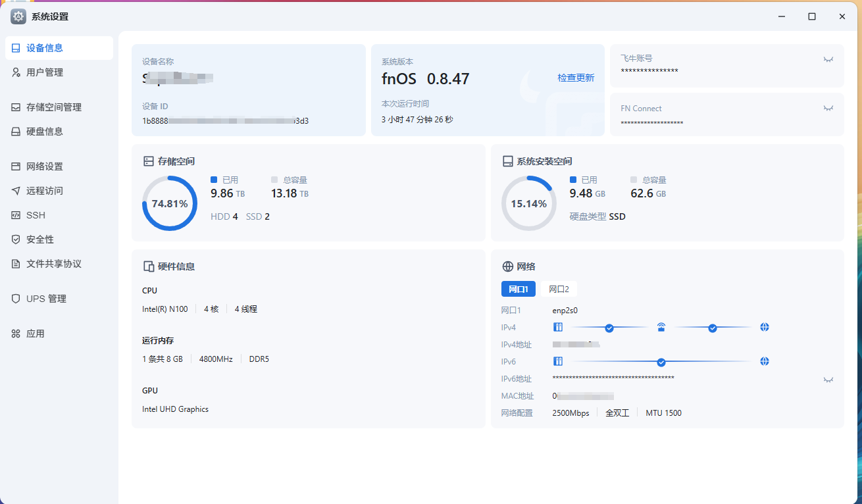Click the 存储空间 header icon
Viewport: 862px width, 504px height.
pyautogui.click(x=149, y=161)
